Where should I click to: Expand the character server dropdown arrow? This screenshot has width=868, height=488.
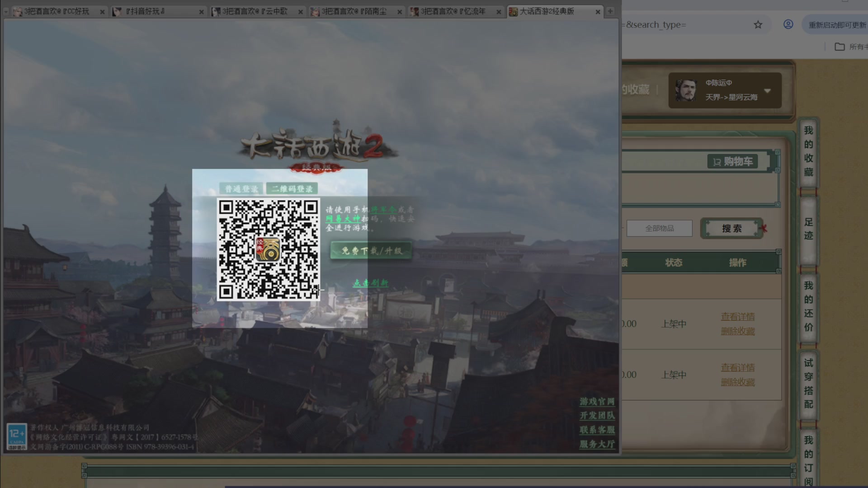[767, 90]
